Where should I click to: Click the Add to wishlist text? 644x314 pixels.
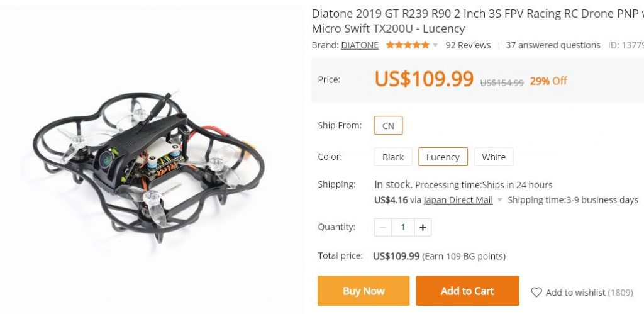(575, 293)
